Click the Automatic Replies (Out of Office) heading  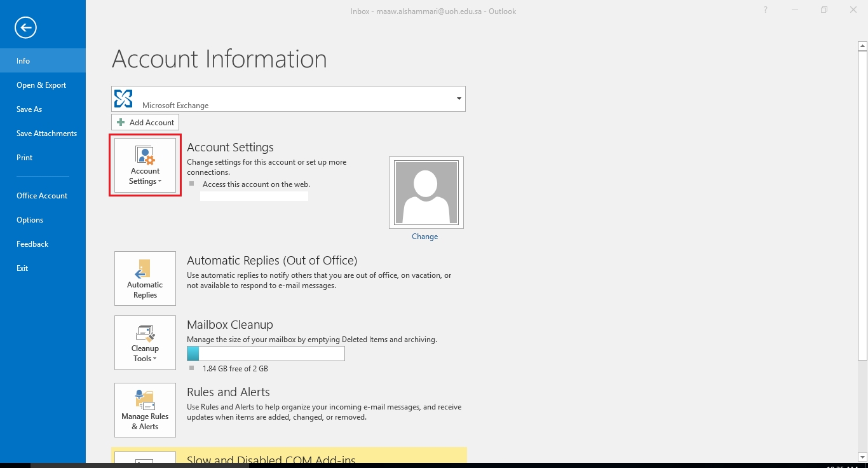point(272,261)
